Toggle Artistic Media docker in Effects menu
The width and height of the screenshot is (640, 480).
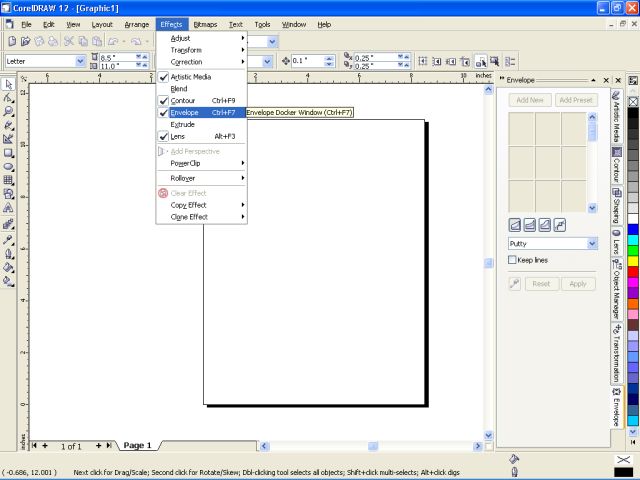[x=202, y=77]
